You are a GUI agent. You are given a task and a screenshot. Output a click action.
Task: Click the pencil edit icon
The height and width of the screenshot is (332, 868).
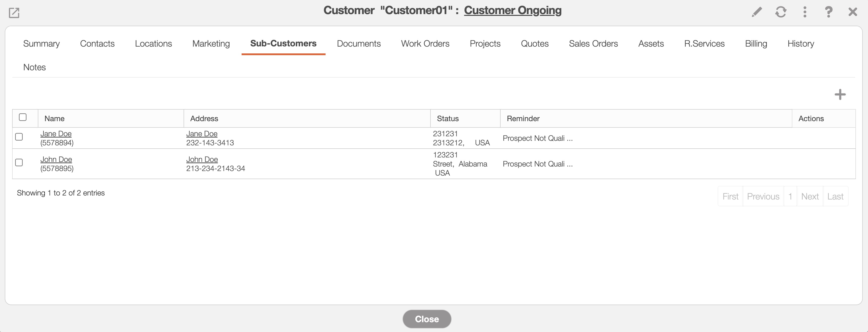757,12
